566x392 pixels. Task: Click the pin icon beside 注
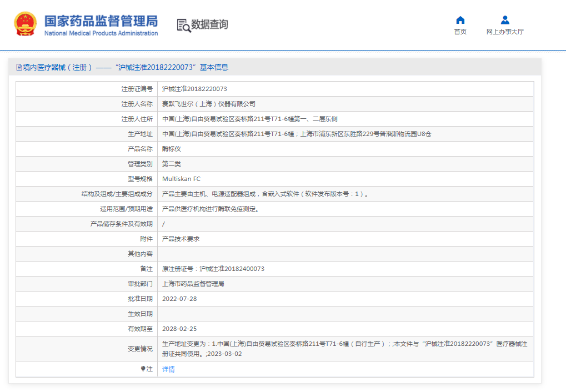tap(143, 369)
